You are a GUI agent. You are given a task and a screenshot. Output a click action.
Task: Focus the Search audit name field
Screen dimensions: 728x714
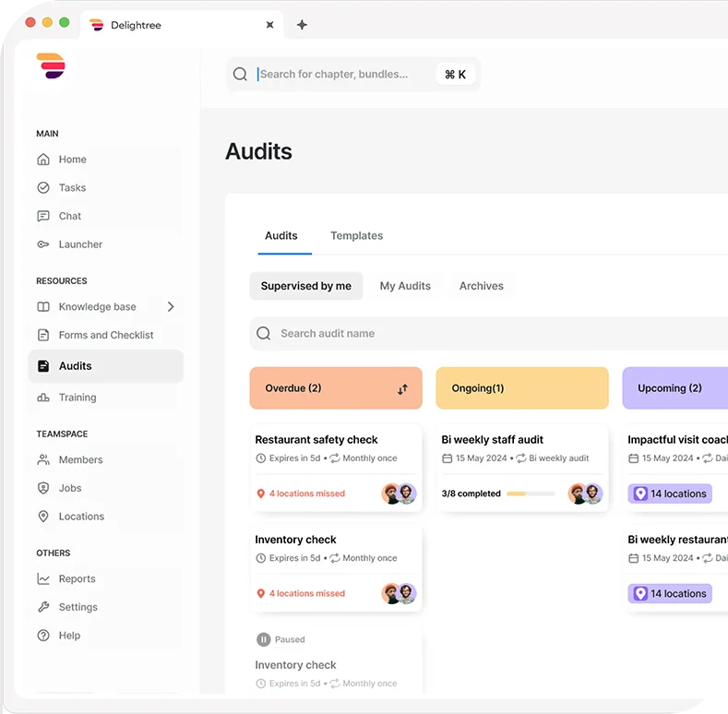pyautogui.click(x=488, y=333)
